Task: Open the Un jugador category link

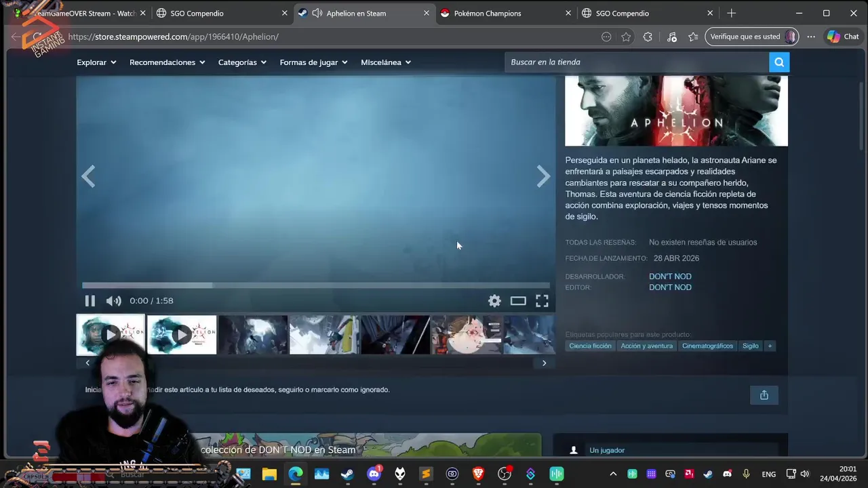Action: [x=607, y=450]
